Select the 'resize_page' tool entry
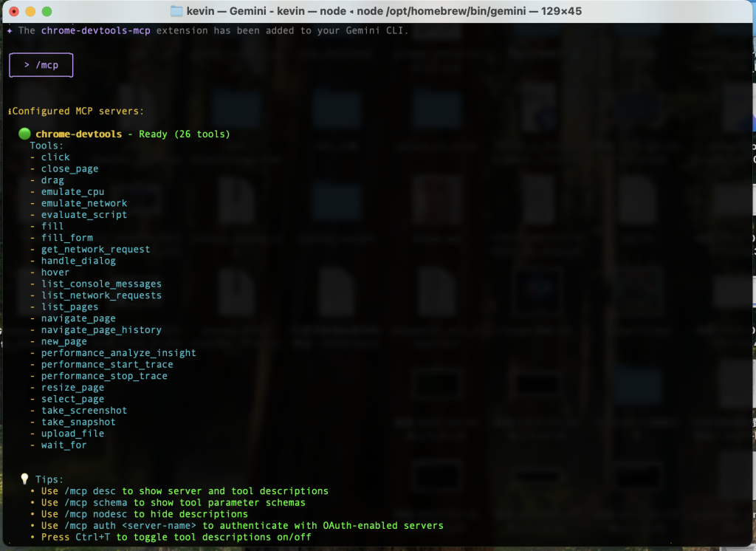The width and height of the screenshot is (756, 551). click(72, 388)
